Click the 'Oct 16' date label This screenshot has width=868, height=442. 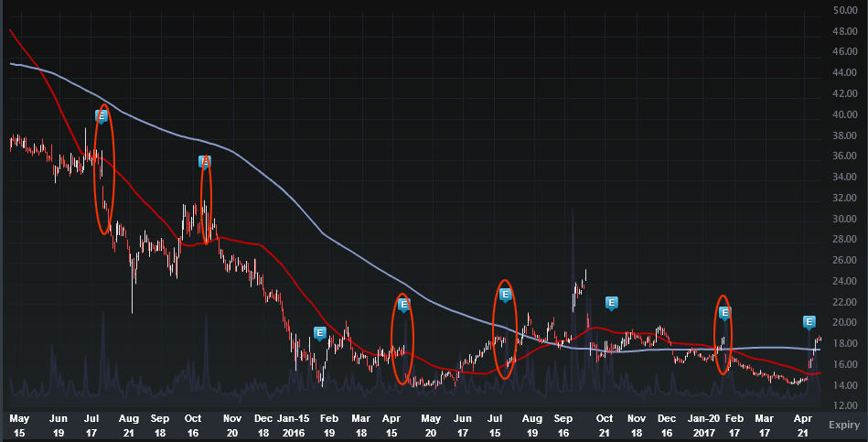coord(193,426)
